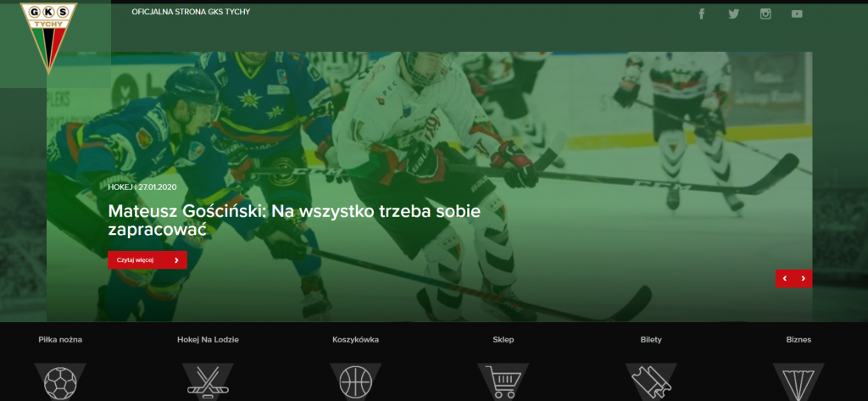
Task: Select the football ball icon
Action: coord(60,382)
